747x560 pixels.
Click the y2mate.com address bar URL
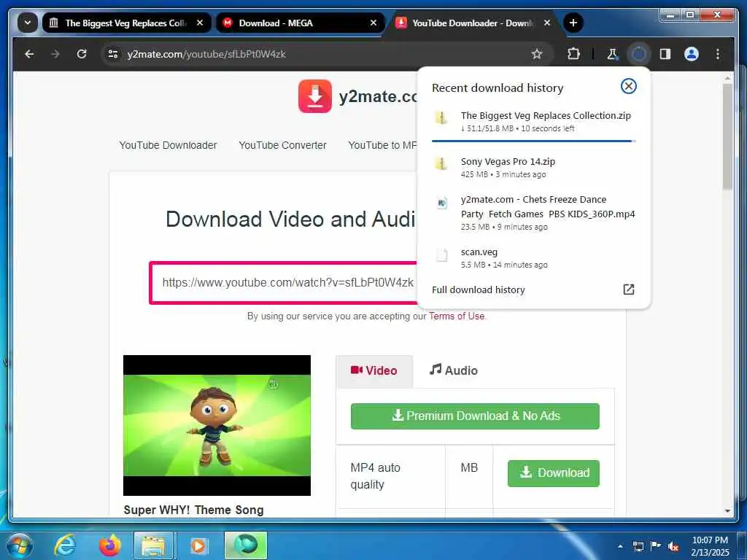click(206, 54)
